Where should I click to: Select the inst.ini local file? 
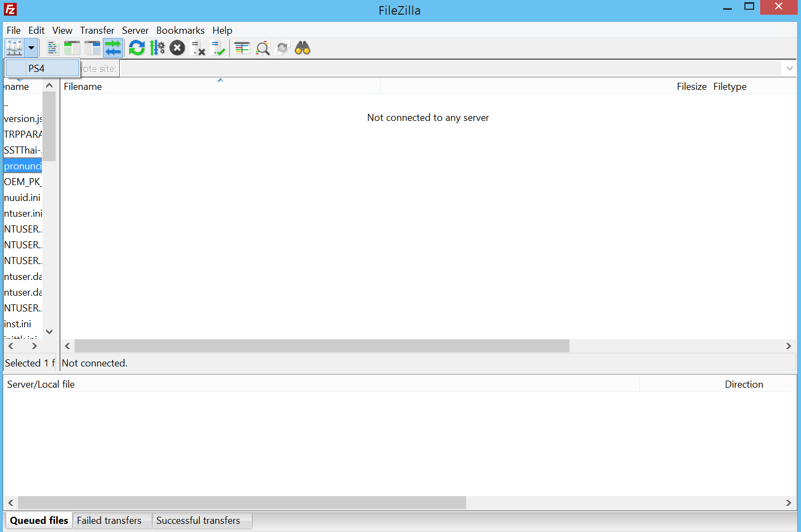pyautogui.click(x=23, y=324)
